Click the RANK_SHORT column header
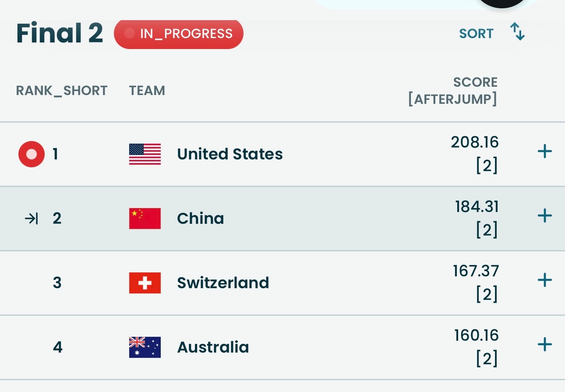565x392 pixels. 62,91
